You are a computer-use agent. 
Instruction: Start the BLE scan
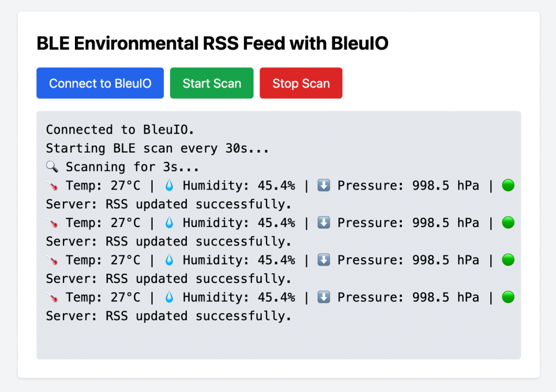212,83
